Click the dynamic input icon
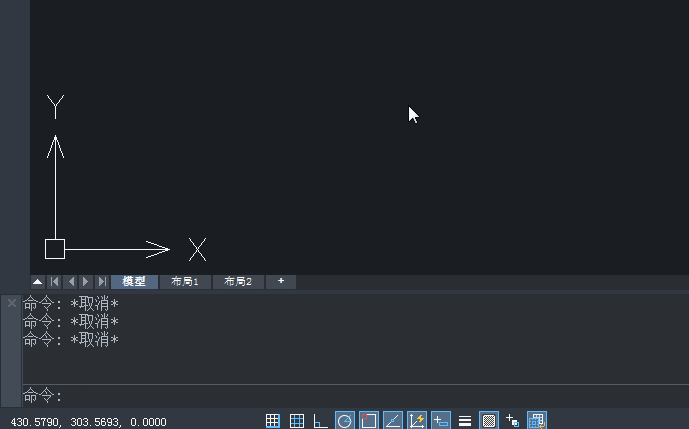Screen dimensions: 689x429 pyautogui.click(x=441, y=421)
